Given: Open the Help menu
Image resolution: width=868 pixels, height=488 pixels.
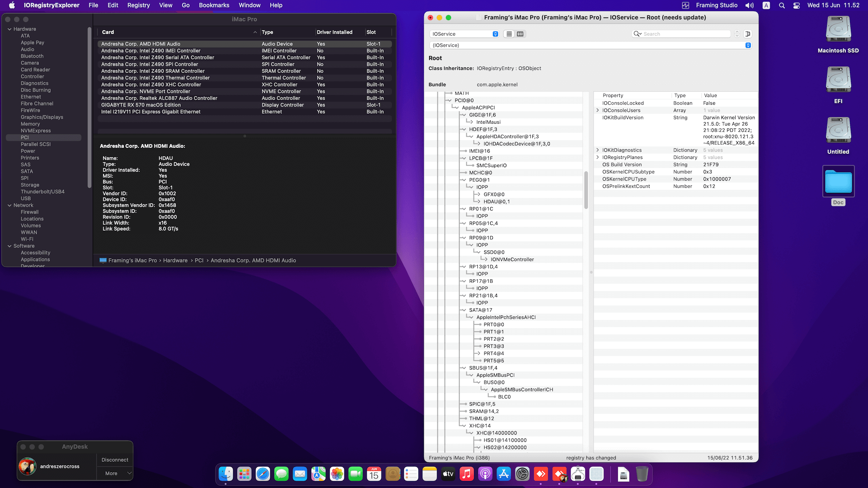Looking at the screenshot, I should (x=276, y=5).
